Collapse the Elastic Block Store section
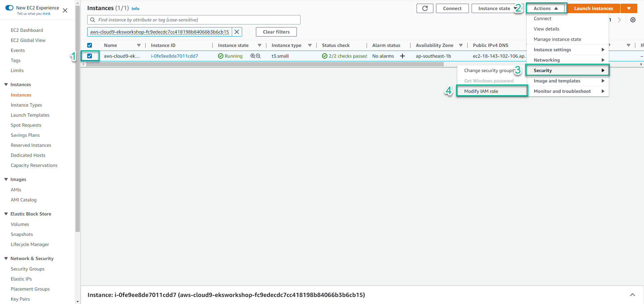 pos(6,214)
